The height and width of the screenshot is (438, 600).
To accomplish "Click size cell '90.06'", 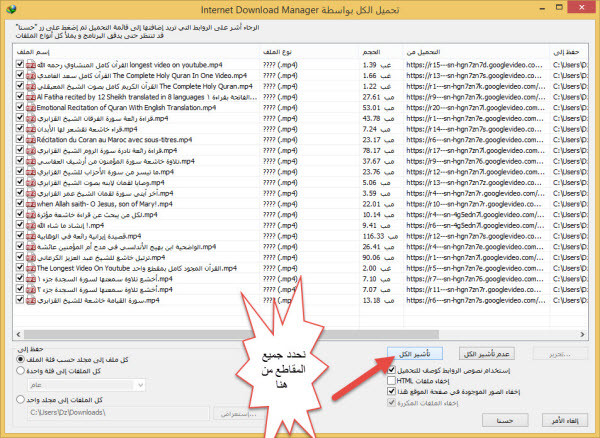I will click(378, 257).
